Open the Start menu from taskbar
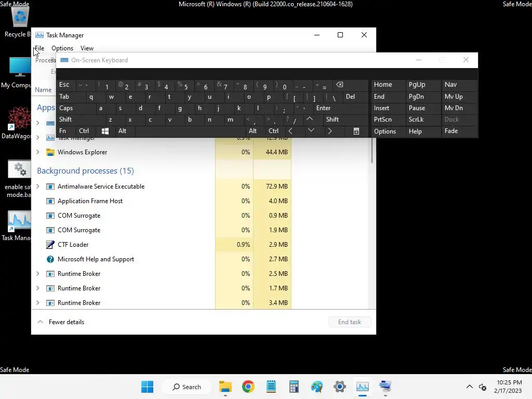 point(147,387)
